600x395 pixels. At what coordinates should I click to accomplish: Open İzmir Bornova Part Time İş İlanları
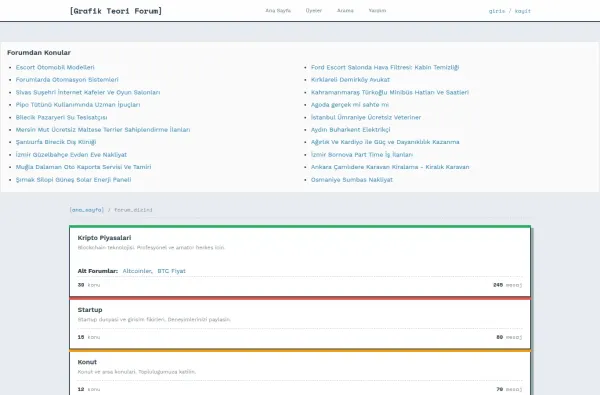[x=362, y=155]
